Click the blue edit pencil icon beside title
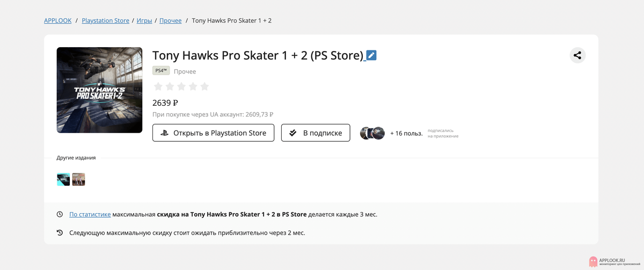Image resolution: width=644 pixels, height=270 pixels. click(371, 55)
